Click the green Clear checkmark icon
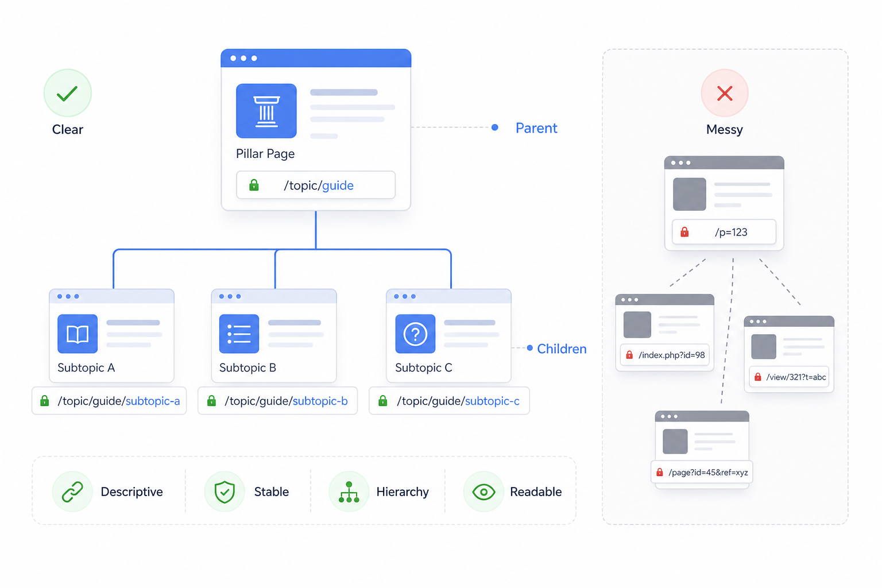This screenshot has width=882, height=588. click(x=68, y=93)
